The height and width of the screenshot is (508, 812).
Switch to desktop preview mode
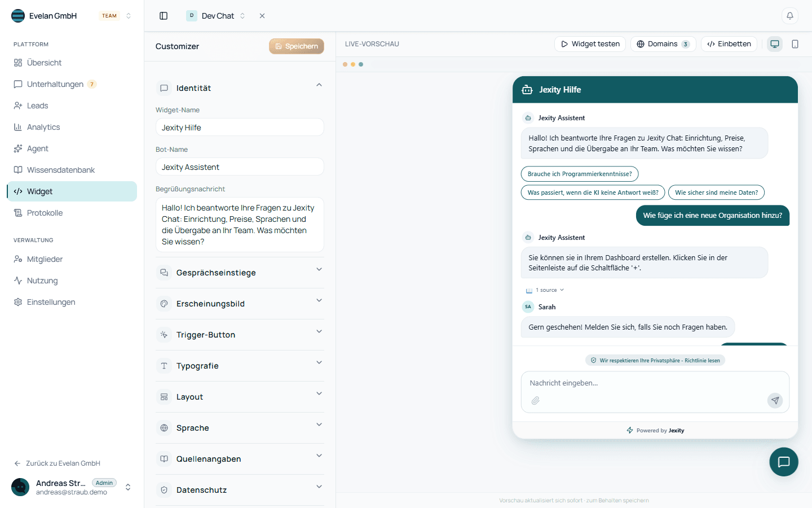775,44
